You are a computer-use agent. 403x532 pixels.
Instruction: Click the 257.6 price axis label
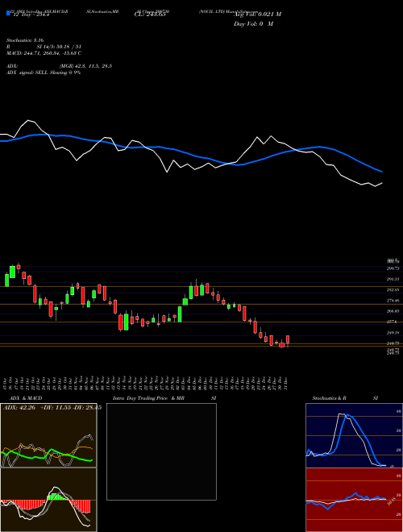(393, 322)
